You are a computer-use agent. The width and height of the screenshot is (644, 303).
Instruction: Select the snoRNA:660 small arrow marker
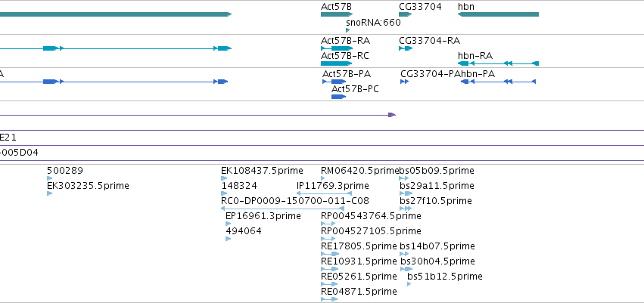pyautogui.click(x=348, y=30)
